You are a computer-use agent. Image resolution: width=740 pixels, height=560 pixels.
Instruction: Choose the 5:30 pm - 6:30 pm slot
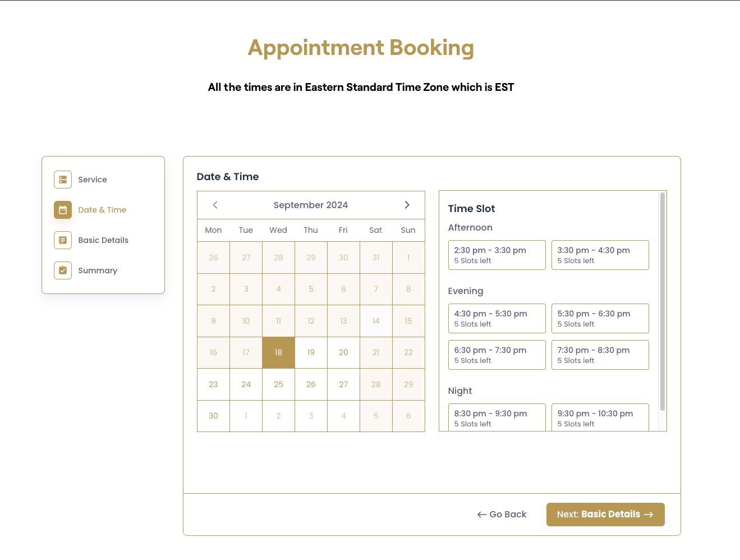[x=600, y=318]
